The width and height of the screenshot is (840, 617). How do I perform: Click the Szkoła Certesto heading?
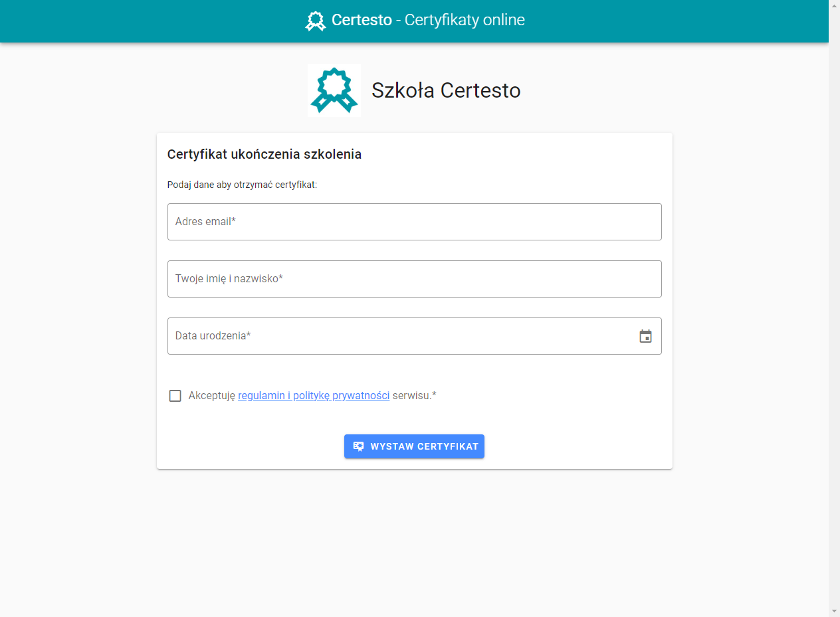point(446,90)
